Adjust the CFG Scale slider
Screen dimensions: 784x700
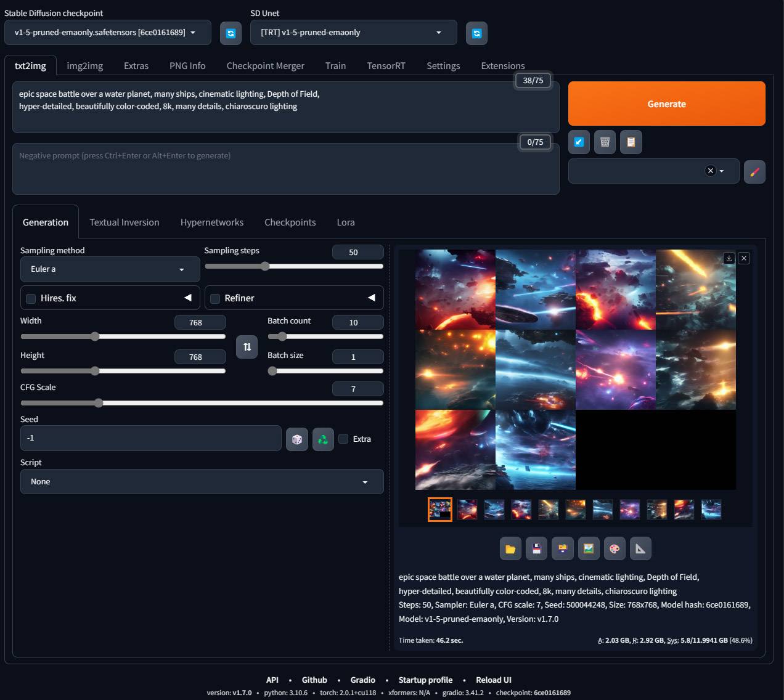(99, 403)
